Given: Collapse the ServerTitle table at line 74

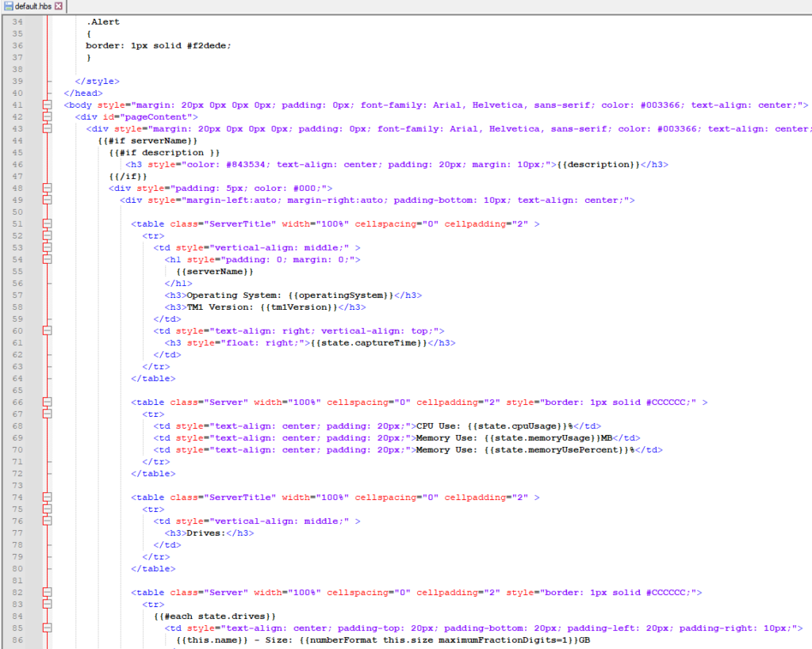Looking at the screenshot, I should tap(46, 497).
